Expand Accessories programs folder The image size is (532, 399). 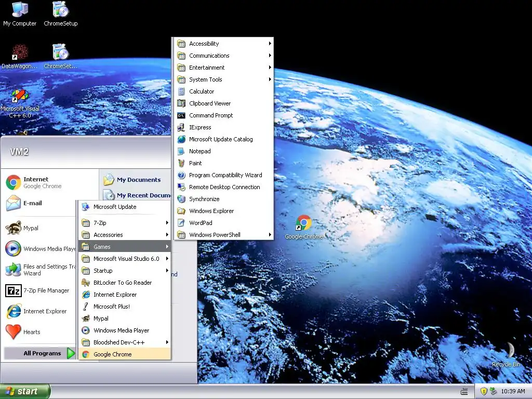click(125, 235)
